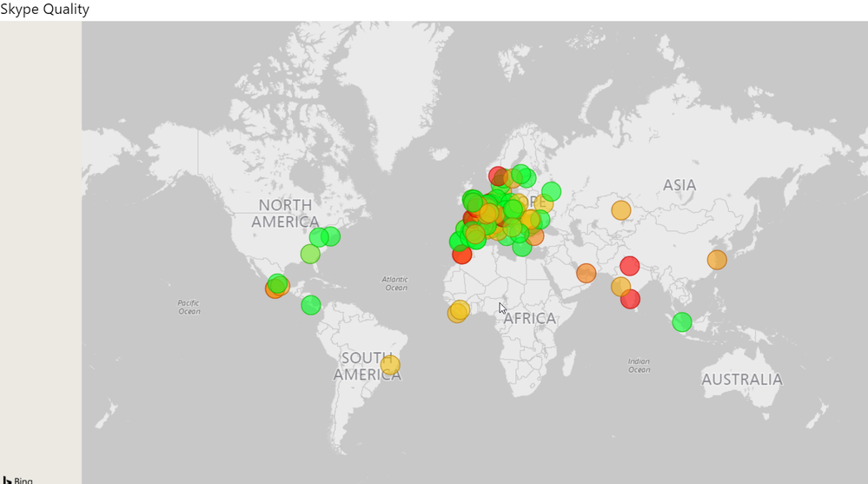Select the orange bubble over the Arabian Peninsula
The height and width of the screenshot is (484, 868).
(586, 273)
